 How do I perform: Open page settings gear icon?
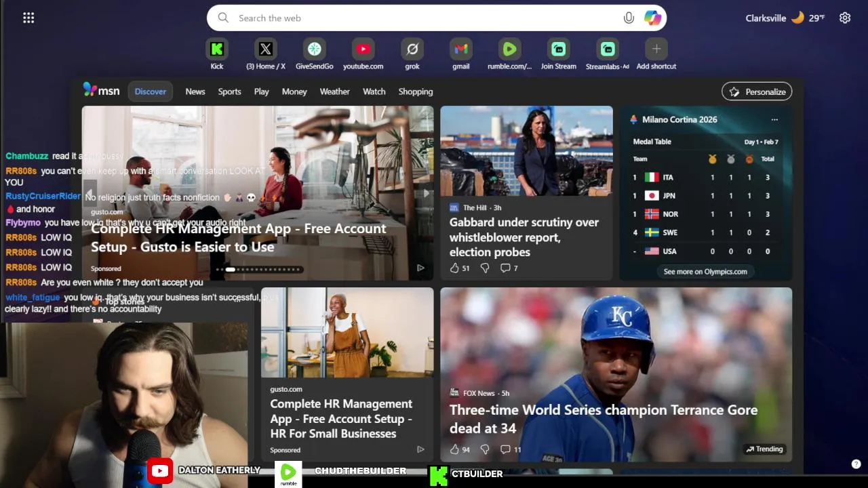click(845, 18)
